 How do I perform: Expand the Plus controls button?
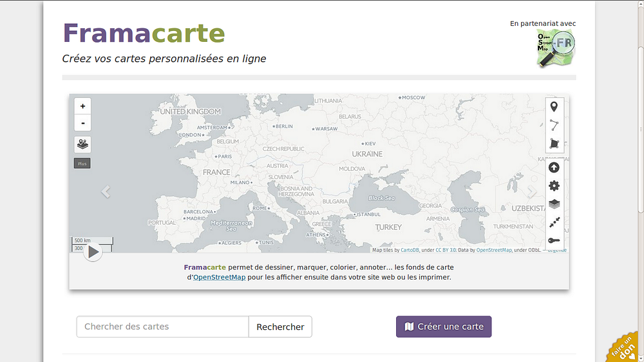tap(82, 163)
